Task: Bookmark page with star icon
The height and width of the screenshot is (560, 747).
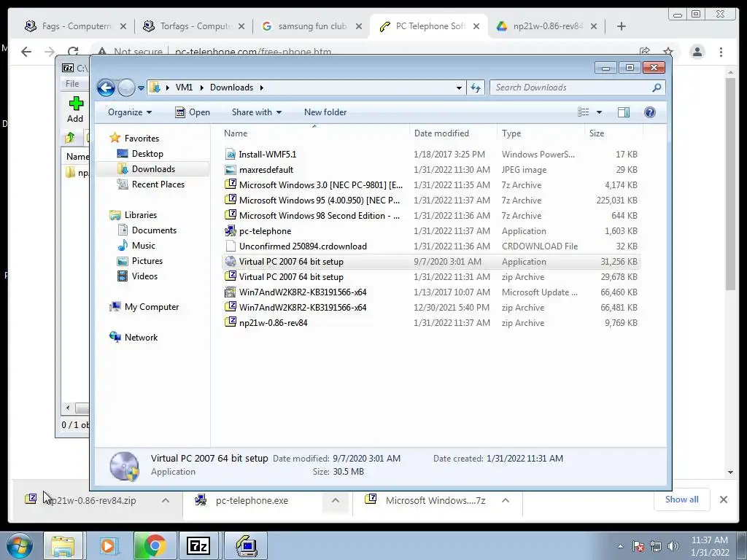Action: [668, 52]
